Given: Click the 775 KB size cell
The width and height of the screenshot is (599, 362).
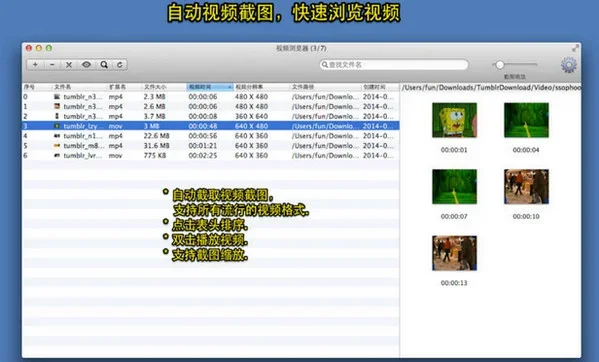Looking at the screenshot, I should (155, 155).
